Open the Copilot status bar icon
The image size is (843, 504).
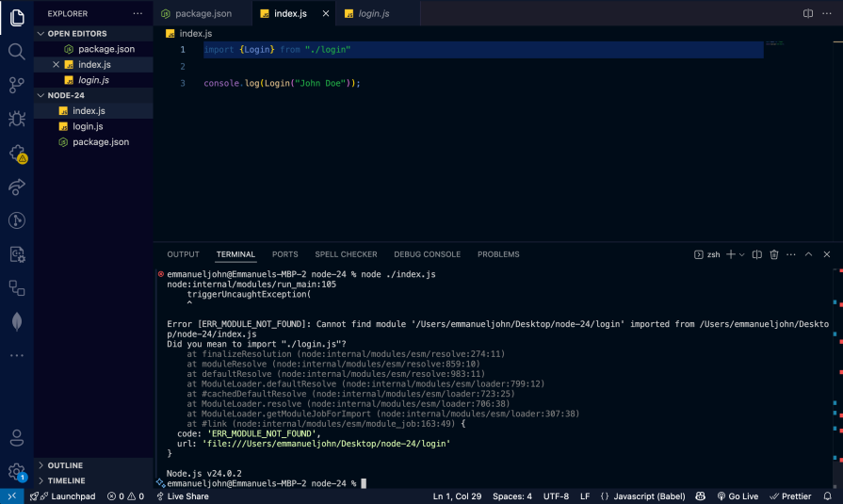tap(700, 496)
